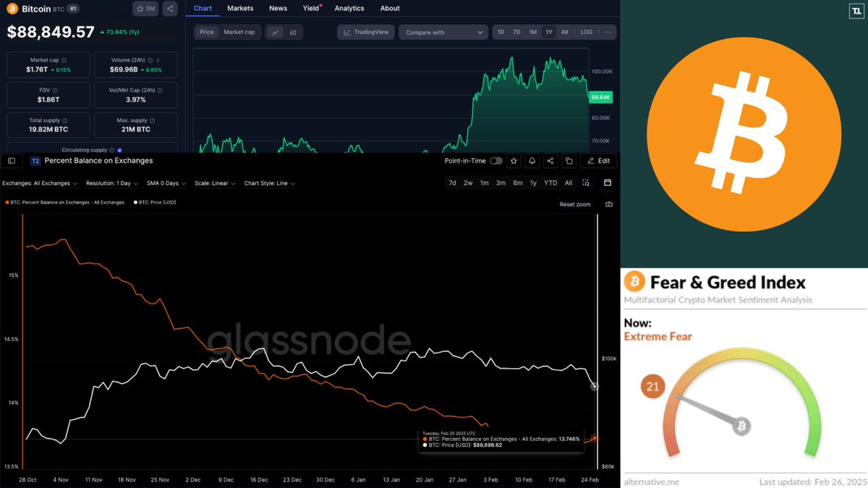The image size is (868, 488).
Task: Open TradingView chart button
Action: point(366,32)
